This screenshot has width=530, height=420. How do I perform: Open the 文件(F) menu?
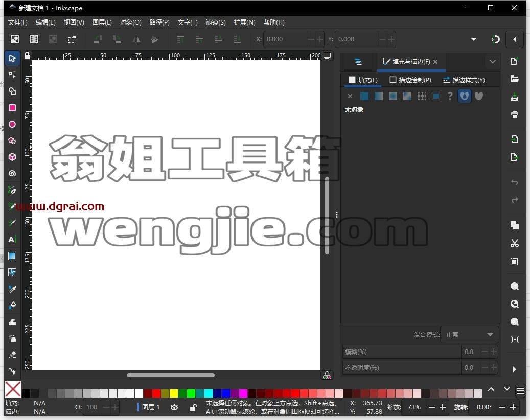tap(17, 22)
